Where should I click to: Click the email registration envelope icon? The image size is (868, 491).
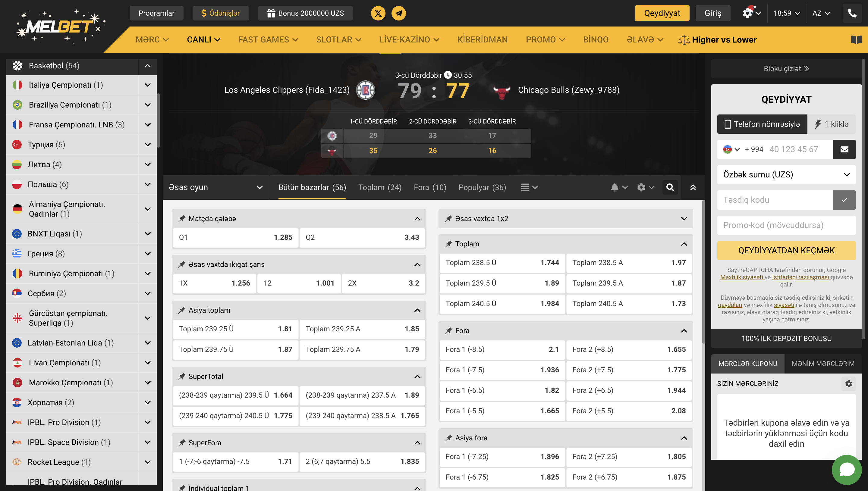(x=844, y=149)
